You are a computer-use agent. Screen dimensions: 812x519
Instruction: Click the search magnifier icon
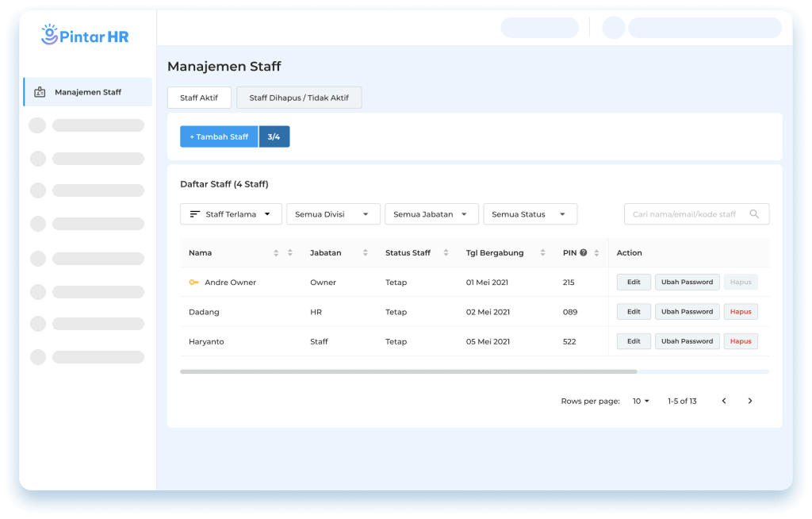coord(754,214)
